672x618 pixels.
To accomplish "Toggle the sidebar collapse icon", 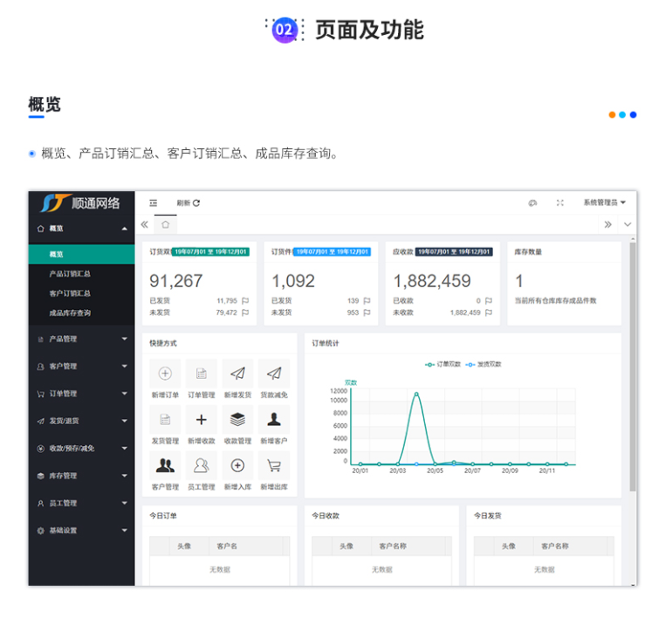I will (154, 203).
